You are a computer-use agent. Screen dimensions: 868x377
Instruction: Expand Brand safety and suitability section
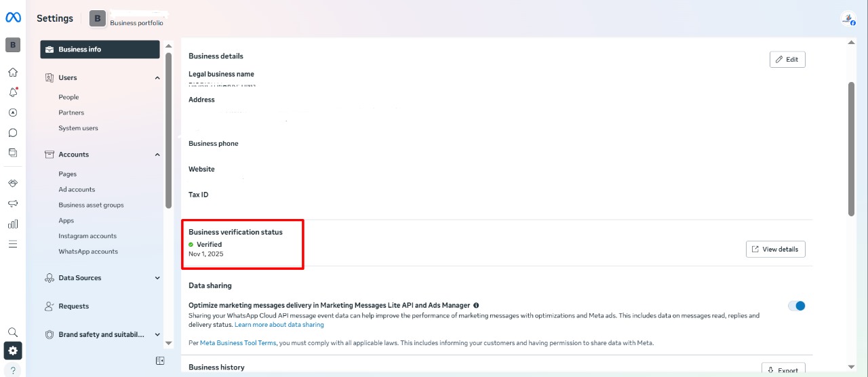[x=157, y=334]
